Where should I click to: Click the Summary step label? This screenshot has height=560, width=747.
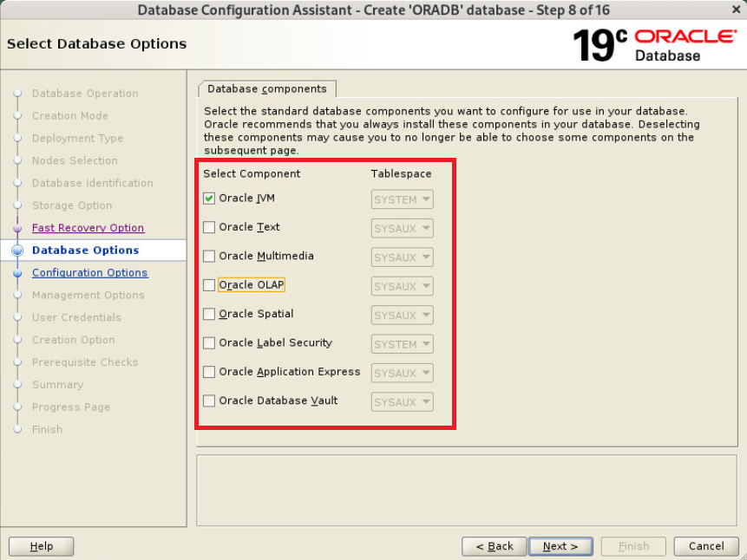pos(57,384)
